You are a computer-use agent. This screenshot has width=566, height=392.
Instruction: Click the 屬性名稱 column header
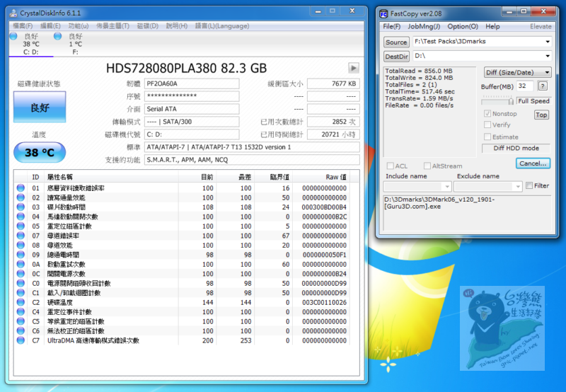pos(111,177)
